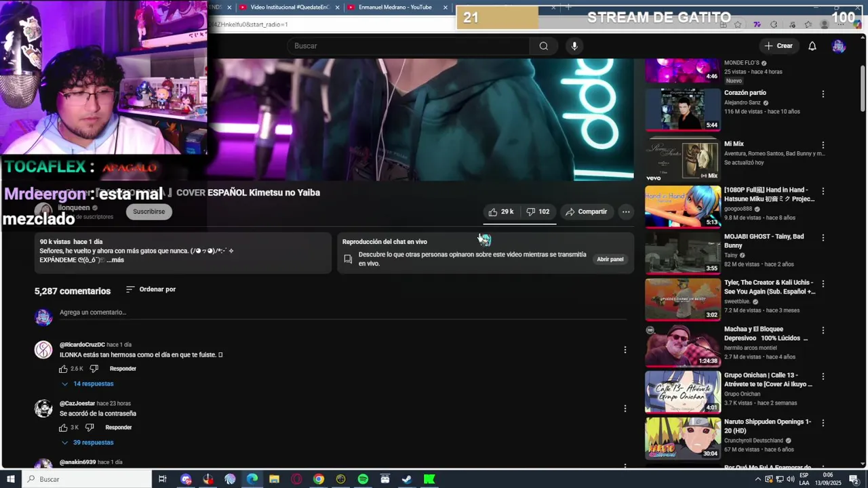Click Abrir panel for chat replay

[x=610, y=259]
